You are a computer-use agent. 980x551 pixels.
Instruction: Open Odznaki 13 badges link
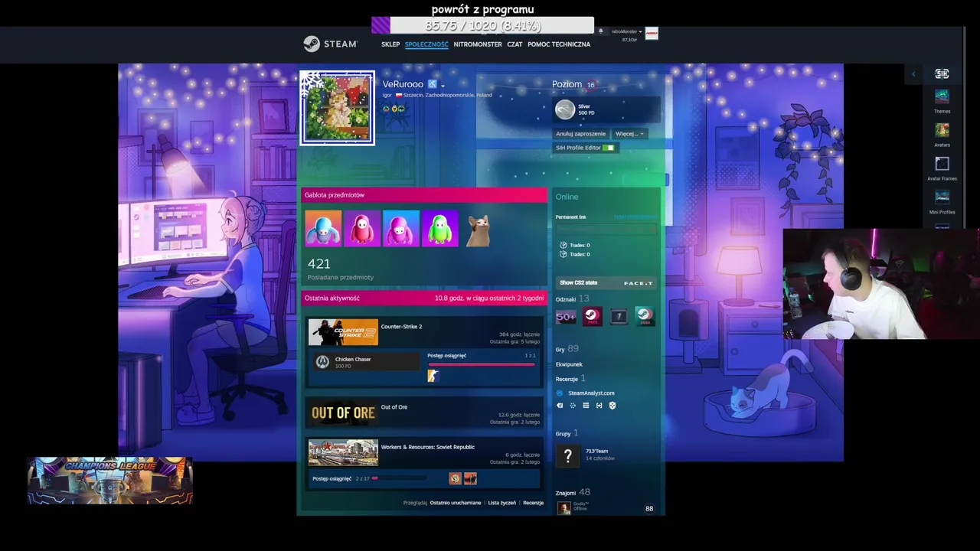pyautogui.click(x=573, y=298)
